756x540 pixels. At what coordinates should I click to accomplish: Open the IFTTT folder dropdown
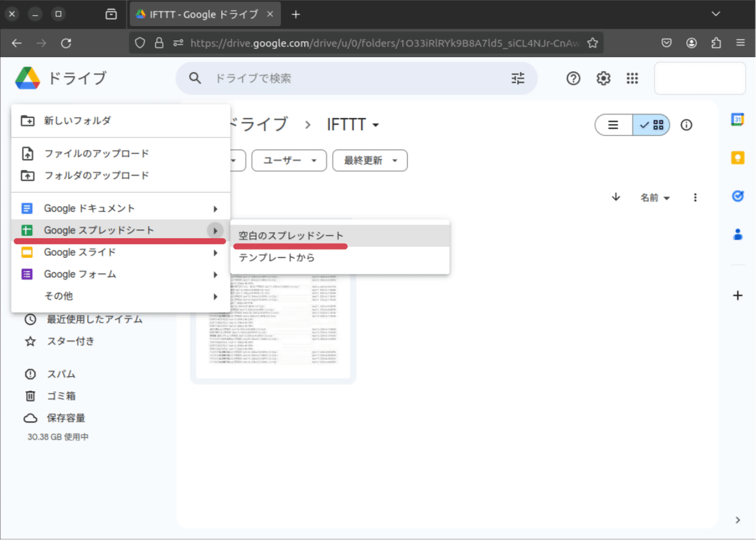[x=353, y=125]
